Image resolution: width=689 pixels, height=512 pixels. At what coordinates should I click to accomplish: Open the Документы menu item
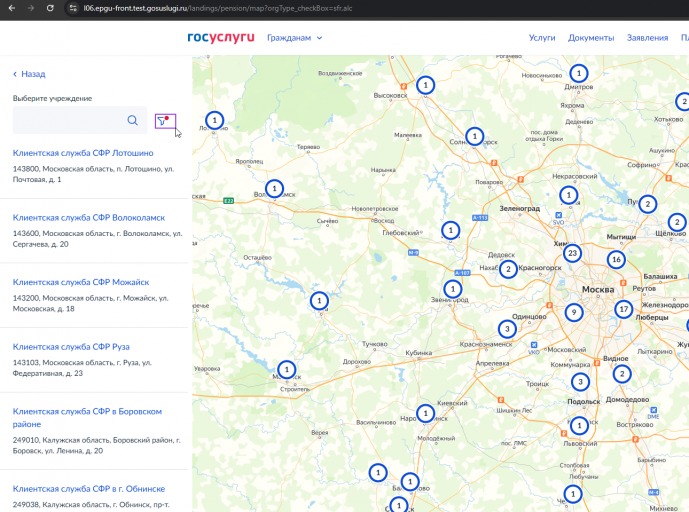tap(591, 38)
